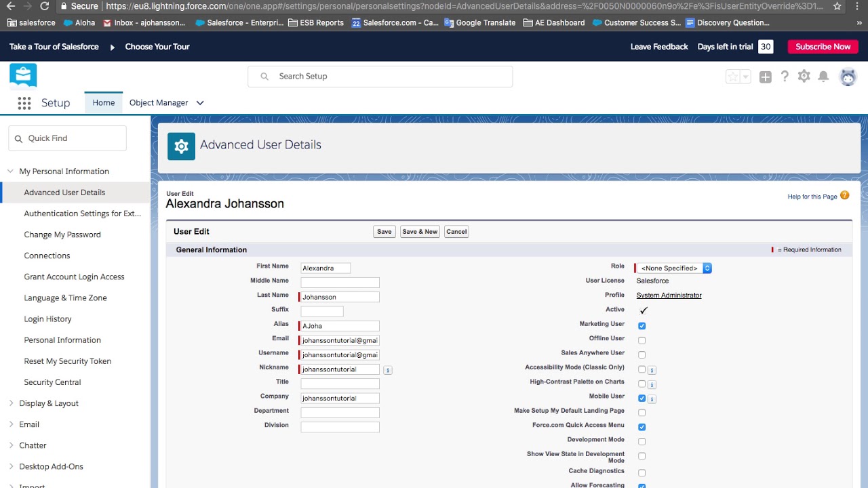Click the Save button

click(x=384, y=232)
